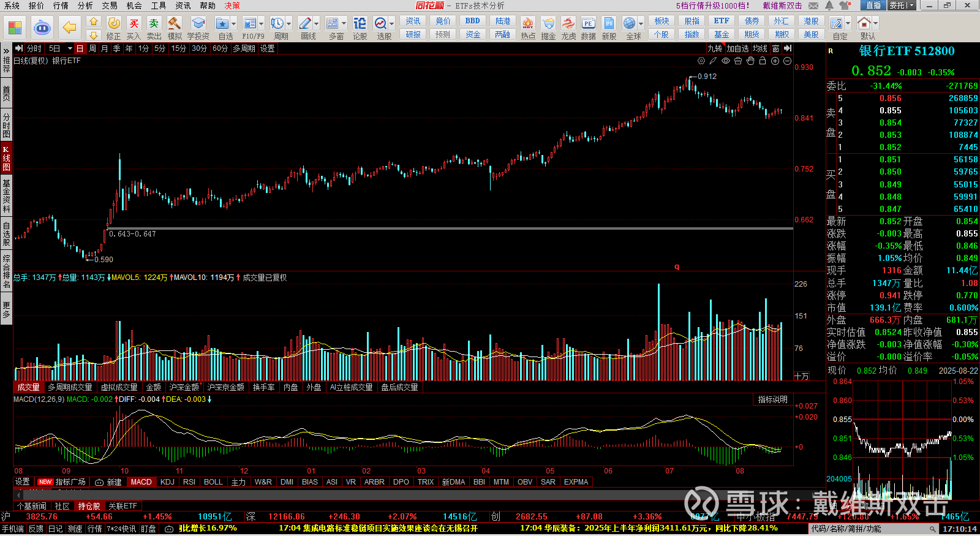
Task: Toggle 均线 moving average lines
Action: pos(760,48)
